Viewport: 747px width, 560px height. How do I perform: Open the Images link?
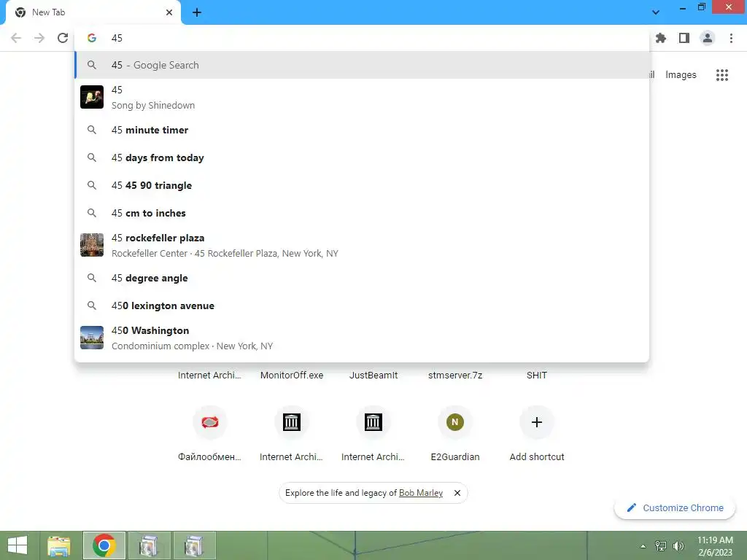tap(681, 75)
